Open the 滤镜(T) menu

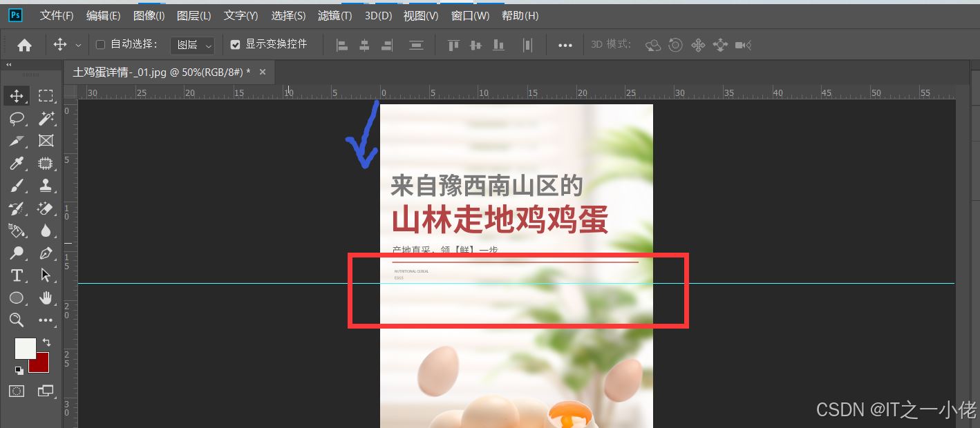pos(334,15)
